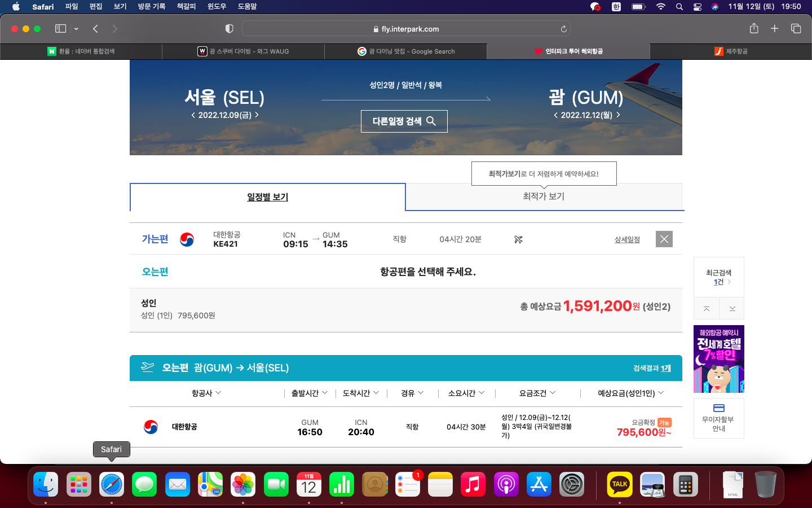The image size is (812, 508).
Task: Open new tab with plus icon
Action: tap(775, 28)
